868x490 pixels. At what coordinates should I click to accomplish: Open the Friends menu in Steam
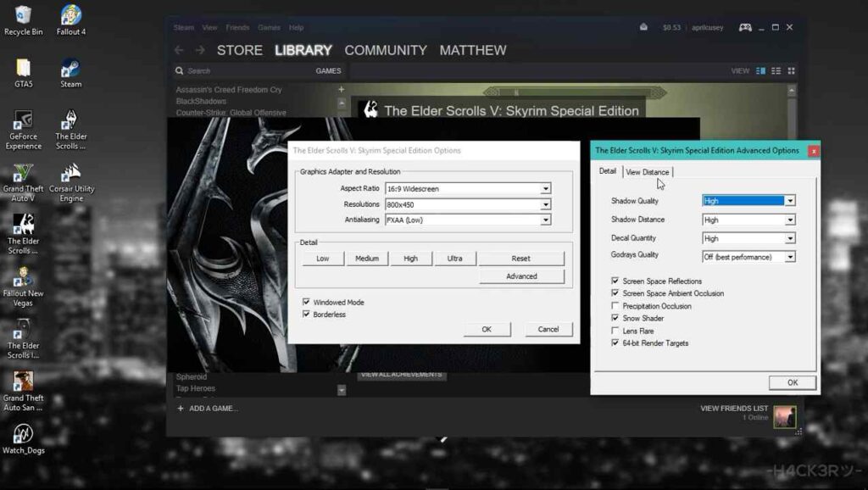[x=237, y=27]
